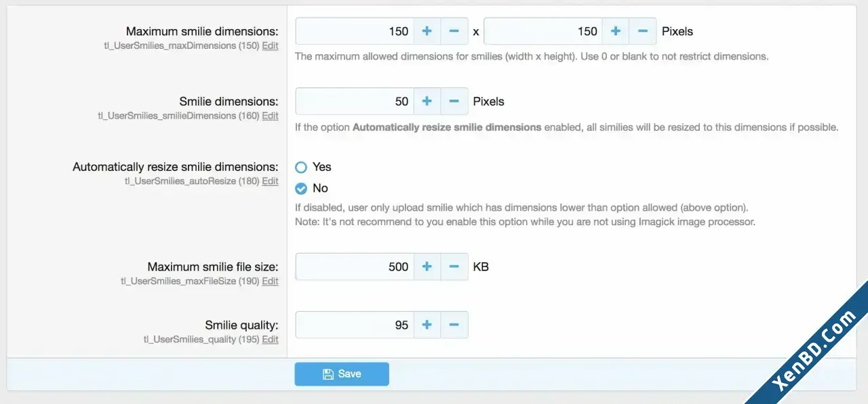Edit the tl_UserSmilies_smilieDimensions option

point(270,116)
